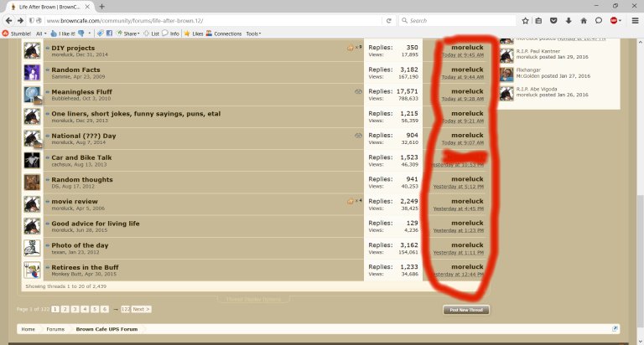
Task: Open R.I.P. Abe Vigoda sidebar thread
Action: click(x=537, y=89)
